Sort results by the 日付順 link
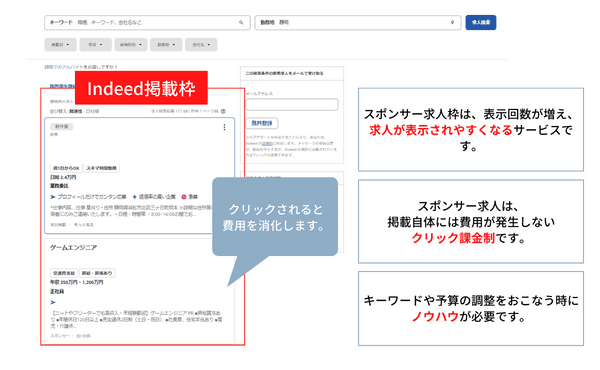The height and width of the screenshot is (370, 600). (92, 111)
